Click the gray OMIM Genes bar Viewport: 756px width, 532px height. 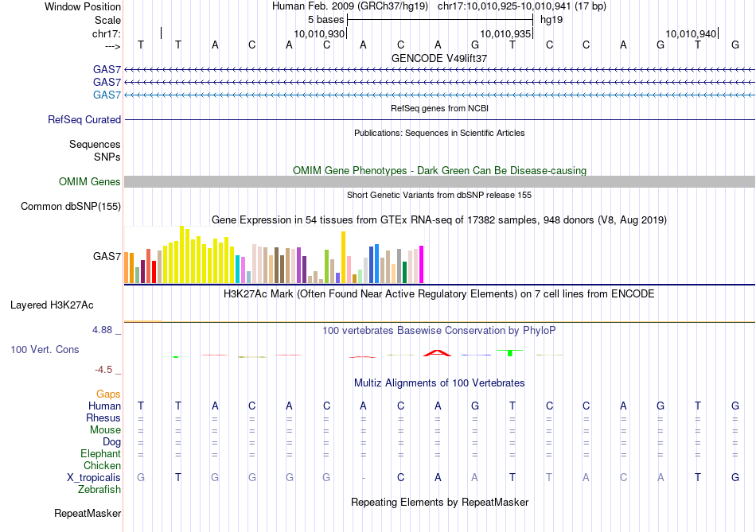pos(439,181)
